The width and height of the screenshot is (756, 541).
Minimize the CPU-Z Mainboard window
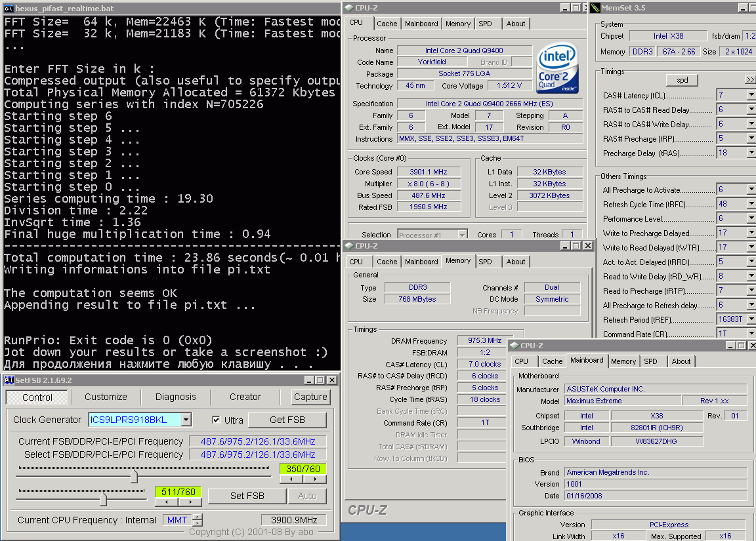click(731, 346)
